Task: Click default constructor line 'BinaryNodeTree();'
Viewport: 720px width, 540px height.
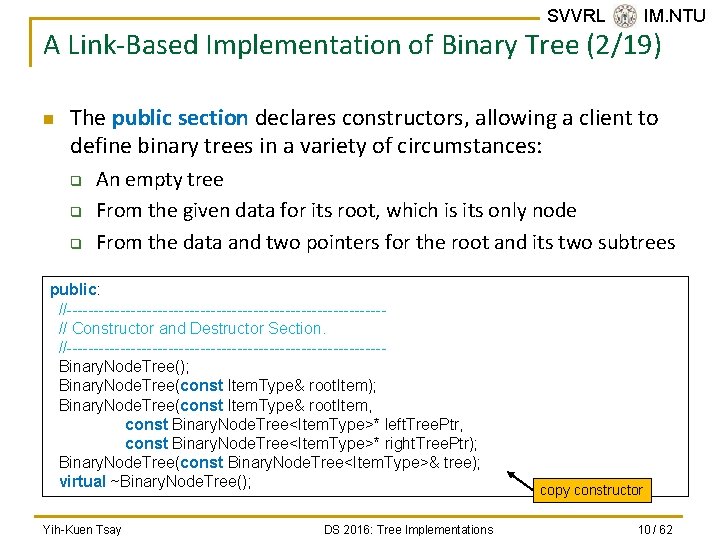Action: [x=124, y=366]
